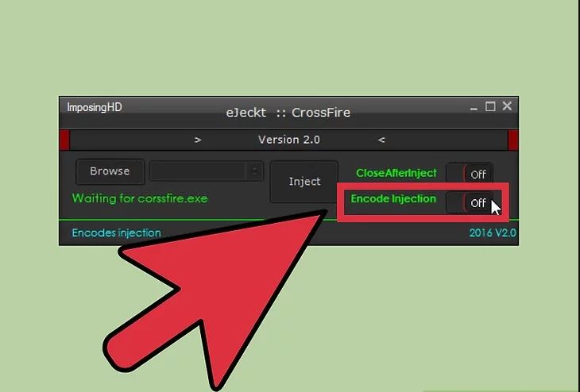The image size is (580, 392).
Task: Click the Encodes injection hint text
Action: coord(117,233)
